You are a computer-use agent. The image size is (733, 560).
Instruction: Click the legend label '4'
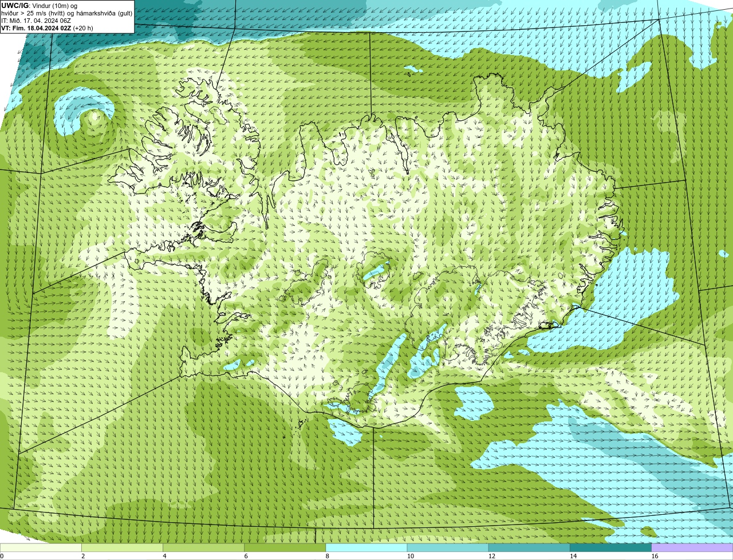(164, 556)
